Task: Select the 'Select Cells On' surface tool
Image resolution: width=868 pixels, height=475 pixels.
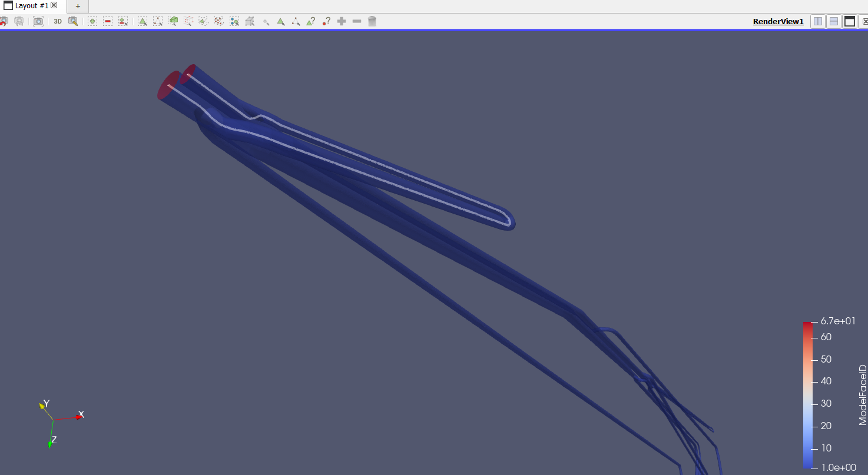Action: click(x=143, y=21)
